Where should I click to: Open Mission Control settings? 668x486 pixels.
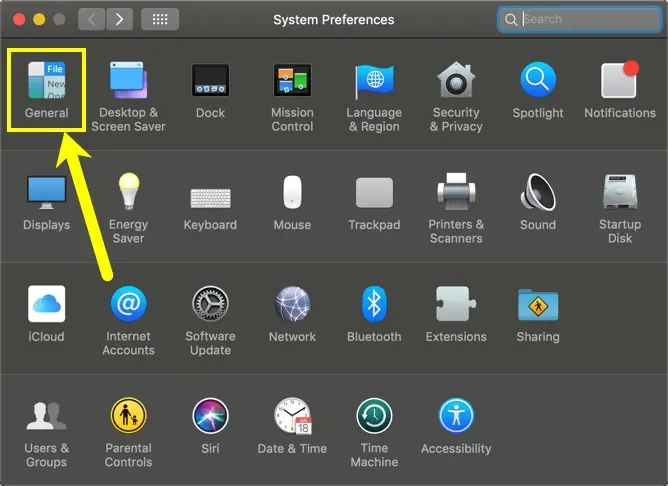click(x=292, y=97)
